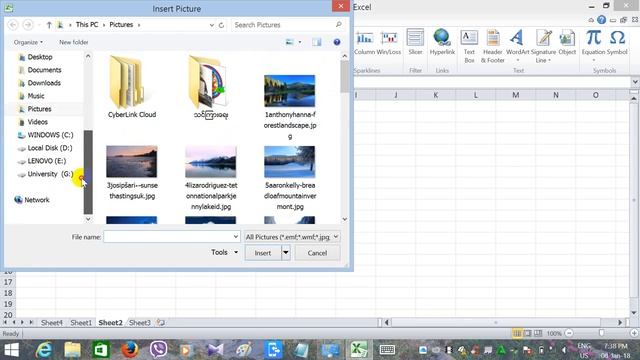Image resolution: width=640 pixels, height=360 pixels.
Task: Expand the Excel formula bar
Action: coord(635,82)
